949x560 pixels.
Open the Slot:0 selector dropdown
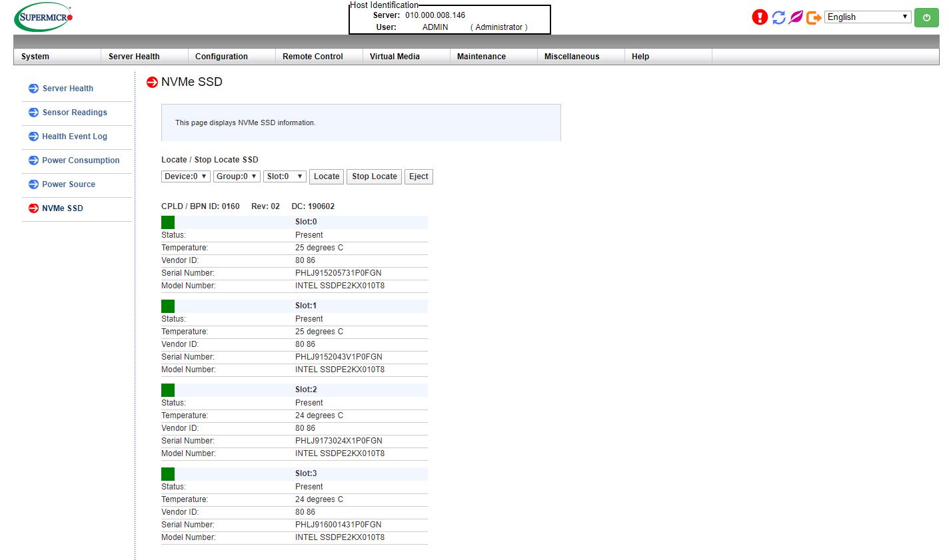[x=285, y=176]
